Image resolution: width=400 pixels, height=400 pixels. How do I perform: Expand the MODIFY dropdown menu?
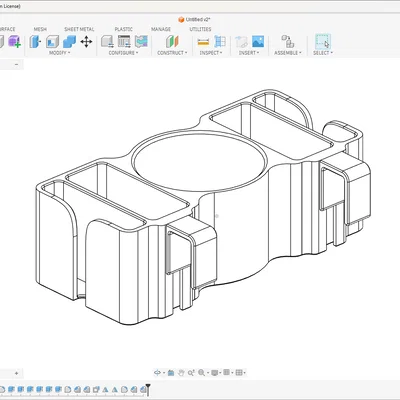60,53
